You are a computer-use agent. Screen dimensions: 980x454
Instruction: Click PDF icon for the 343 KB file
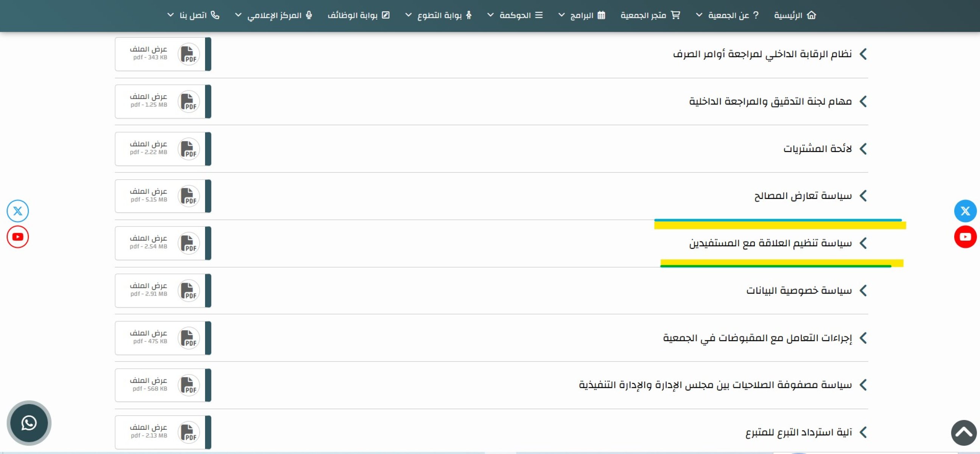[188, 54]
